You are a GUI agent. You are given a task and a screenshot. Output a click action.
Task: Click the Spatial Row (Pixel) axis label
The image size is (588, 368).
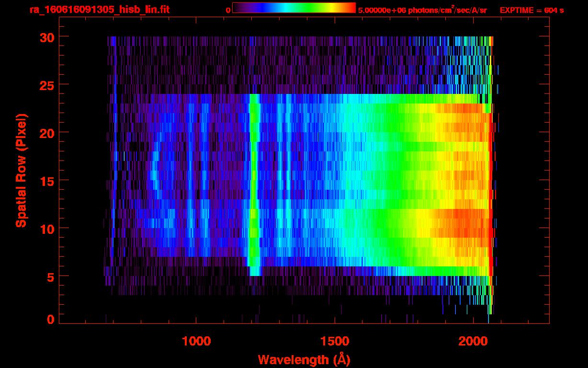pyautogui.click(x=21, y=170)
